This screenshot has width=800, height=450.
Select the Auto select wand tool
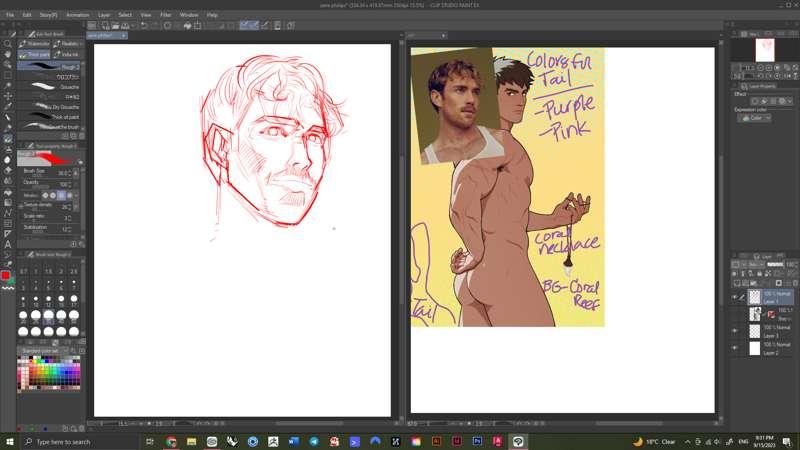coord(8,86)
